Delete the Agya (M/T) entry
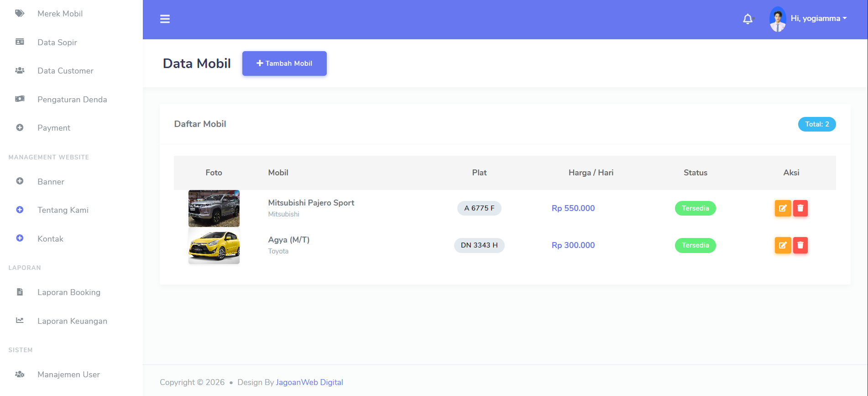The image size is (868, 396). [800, 245]
